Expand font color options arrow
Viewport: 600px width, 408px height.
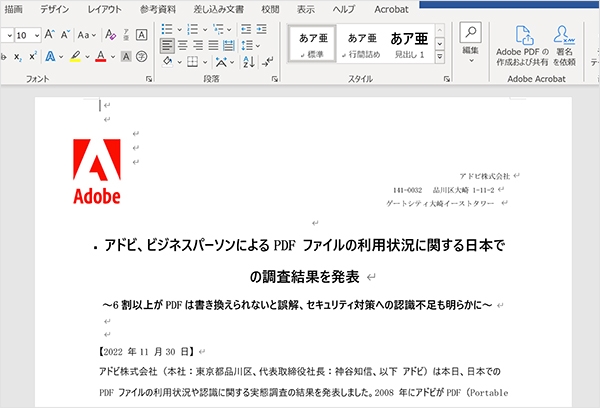click(x=113, y=57)
